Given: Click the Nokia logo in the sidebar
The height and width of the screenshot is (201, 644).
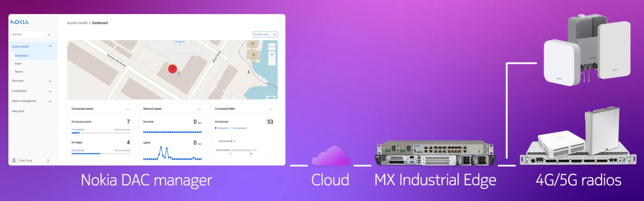Looking at the screenshot, I should tap(20, 22).
